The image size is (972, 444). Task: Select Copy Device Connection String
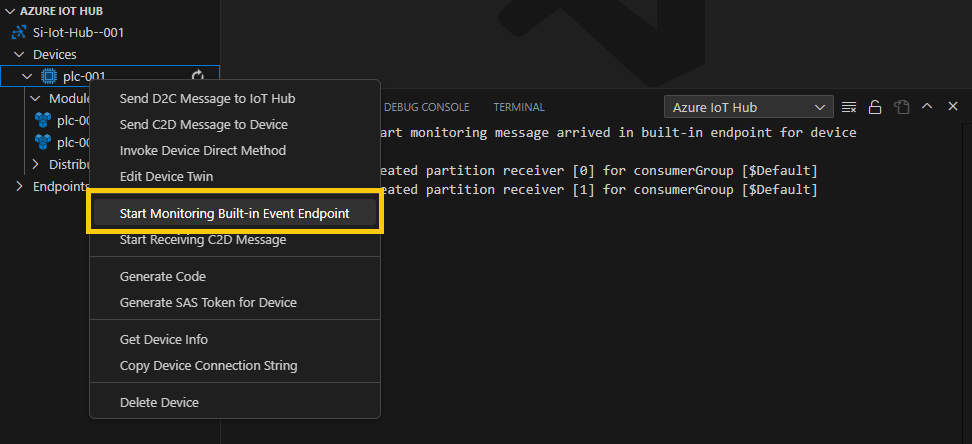point(208,365)
